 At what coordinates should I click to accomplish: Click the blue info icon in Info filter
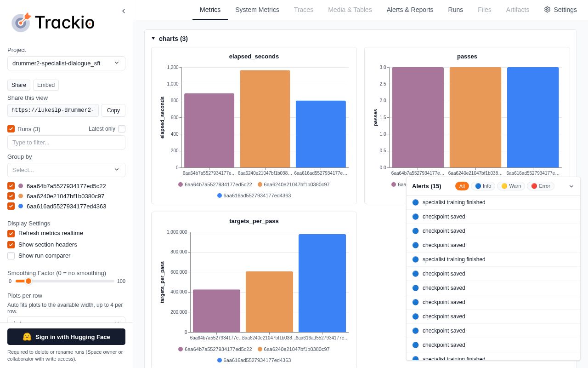click(478, 186)
